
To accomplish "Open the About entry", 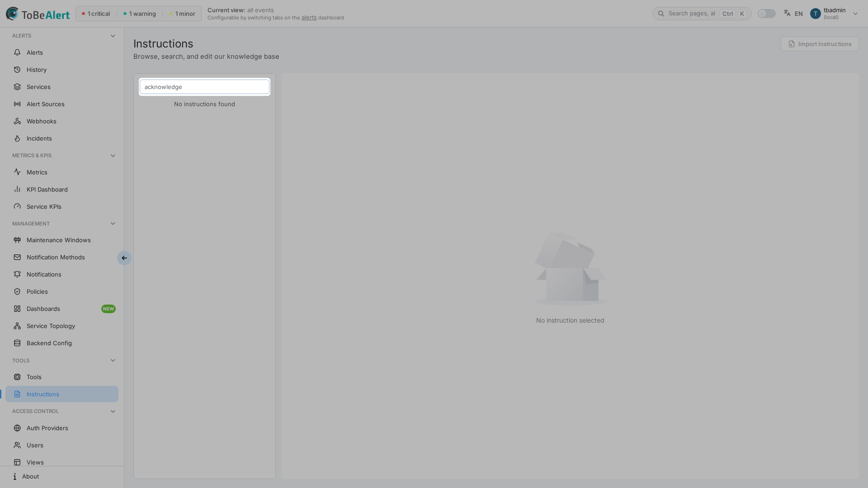I will pos(62,476).
